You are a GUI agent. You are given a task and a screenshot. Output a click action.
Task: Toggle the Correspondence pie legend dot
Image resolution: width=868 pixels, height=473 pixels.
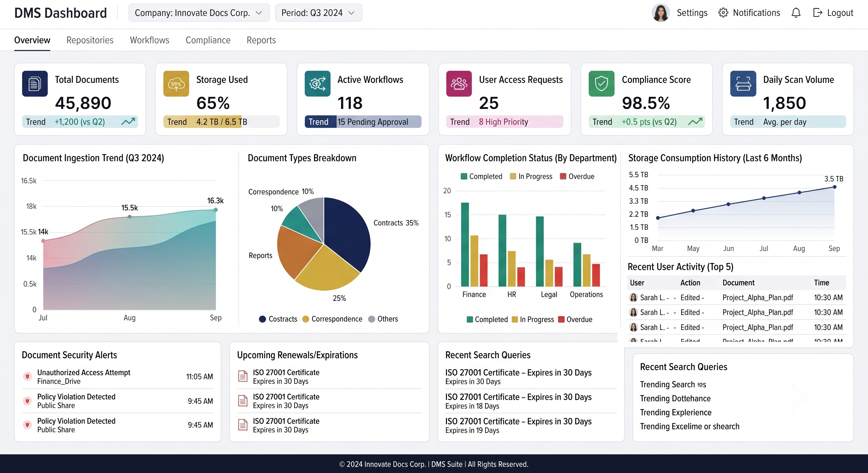click(306, 319)
